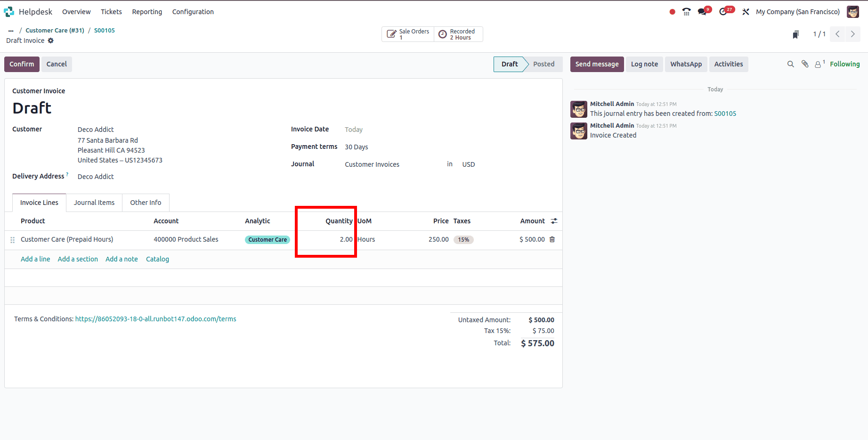868x440 pixels.
Task: Open optional columns selector in invoice table
Action: click(x=554, y=221)
